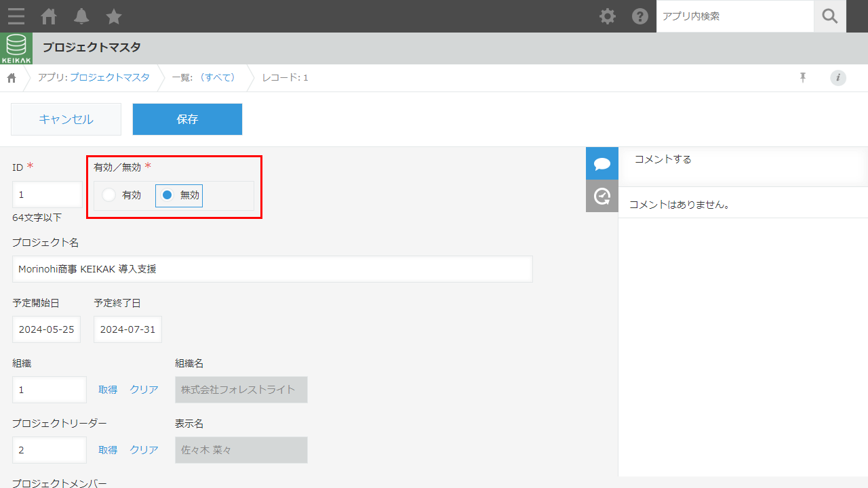This screenshot has width=868, height=488.
Task: Select the 有効 radio option
Action: (x=122, y=195)
